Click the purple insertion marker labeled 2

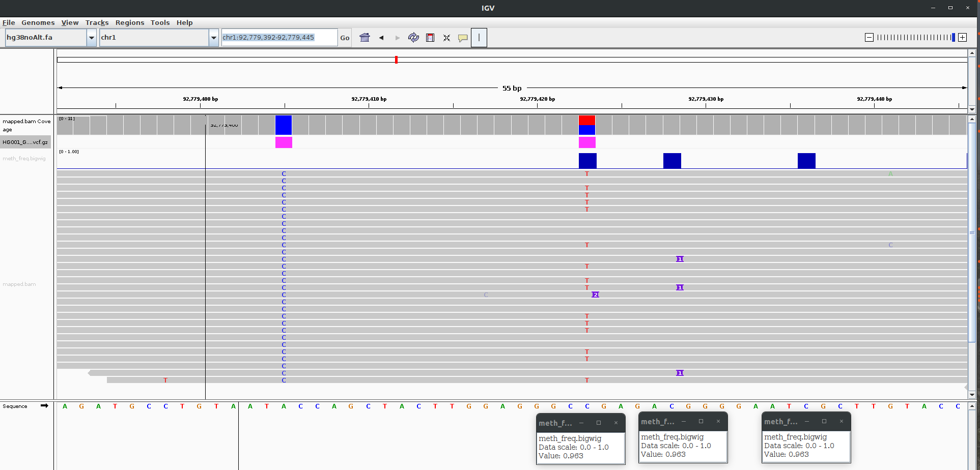[x=595, y=295]
